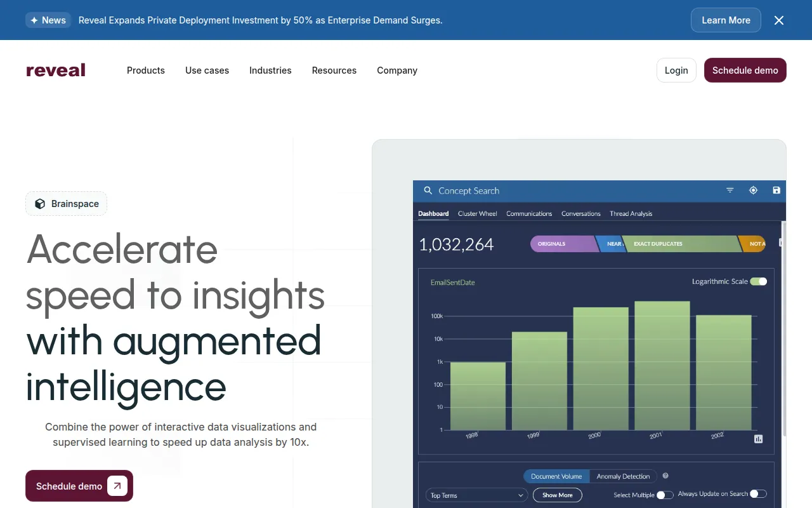Click the Originals purple segment
The width and height of the screenshot is (812, 508).
pyautogui.click(x=564, y=244)
